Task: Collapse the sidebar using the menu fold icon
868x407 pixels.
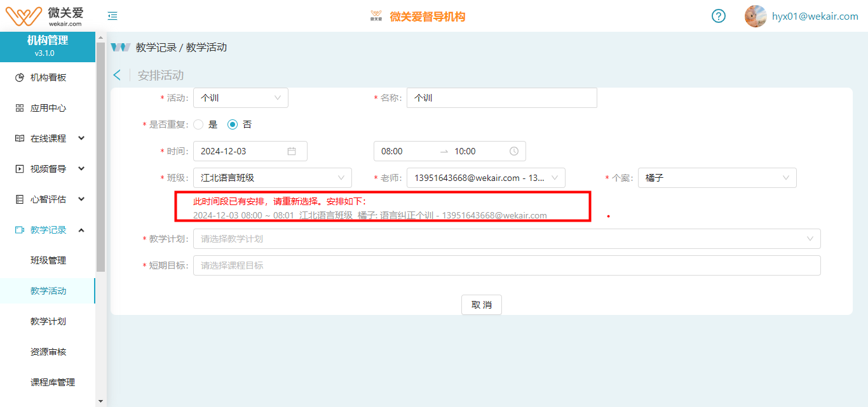Action: point(112,17)
